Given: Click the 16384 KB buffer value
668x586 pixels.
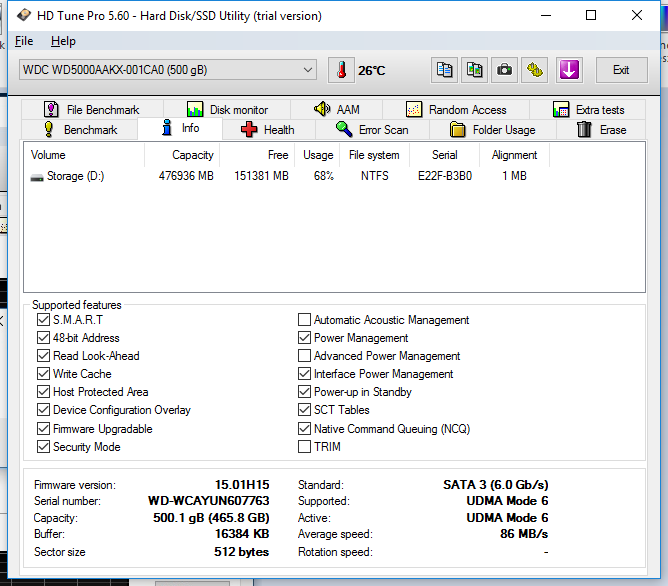Looking at the screenshot, I should pyautogui.click(x=242, y=534).
